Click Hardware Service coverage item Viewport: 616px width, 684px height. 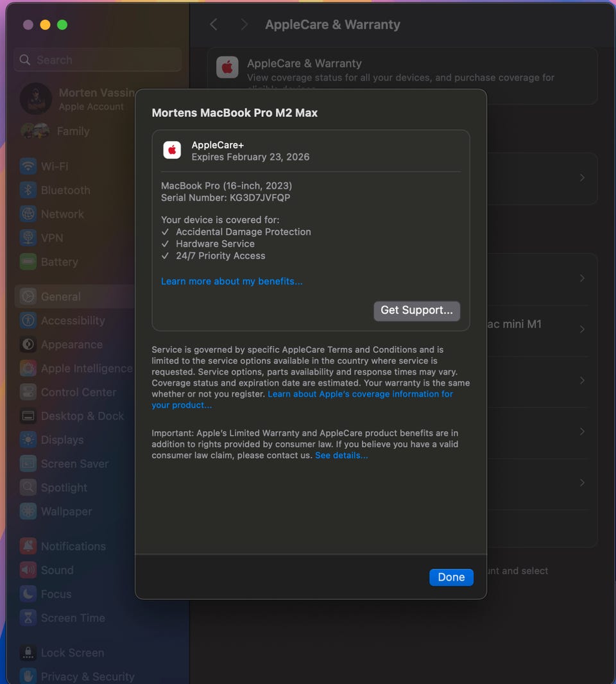click(215, 244)
